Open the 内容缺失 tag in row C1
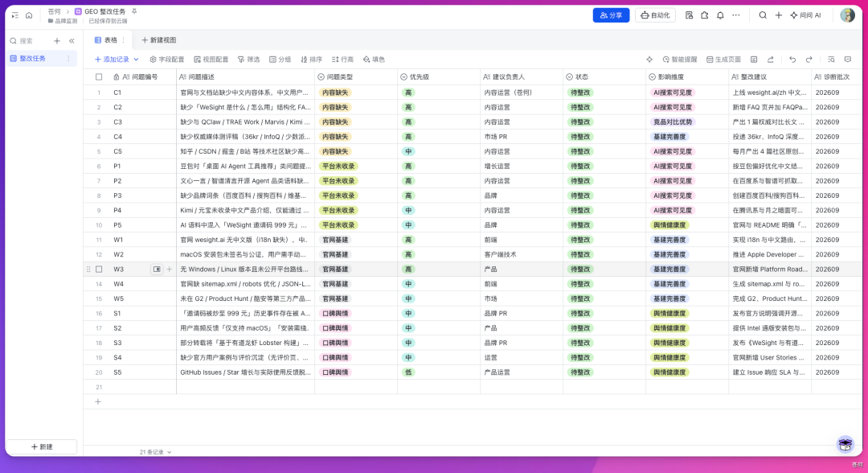This screenshot has width=868, height=473. pos(335,93)
